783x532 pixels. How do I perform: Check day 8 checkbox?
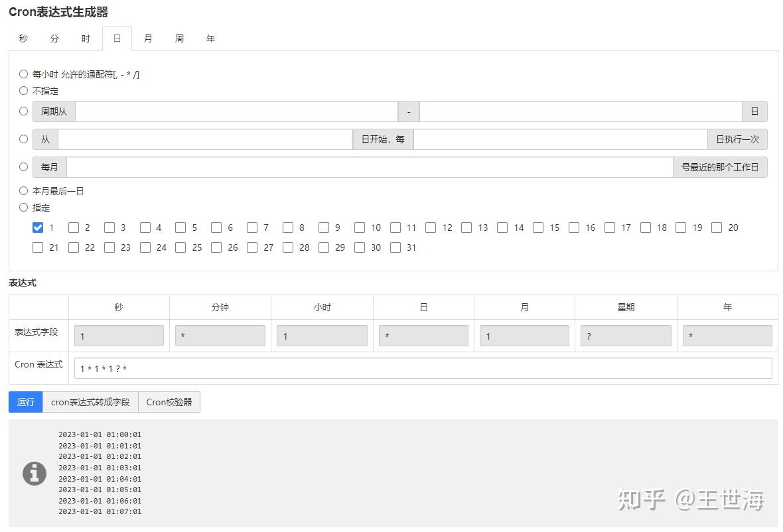[288, 228]
